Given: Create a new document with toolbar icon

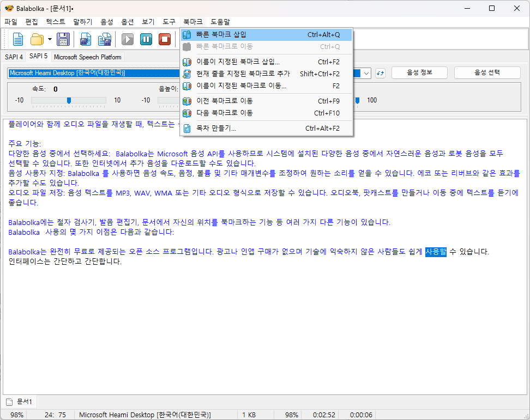Looking at the screenshot, I should tap(18, 40).
